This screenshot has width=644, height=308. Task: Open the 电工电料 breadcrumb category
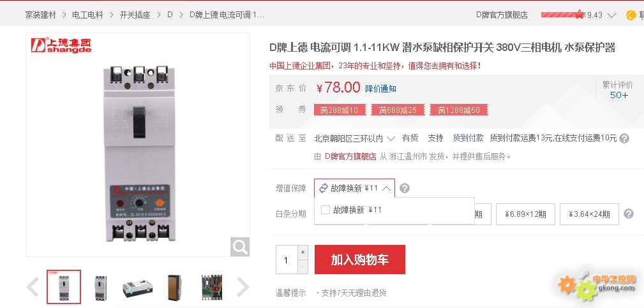pos(87,15)
